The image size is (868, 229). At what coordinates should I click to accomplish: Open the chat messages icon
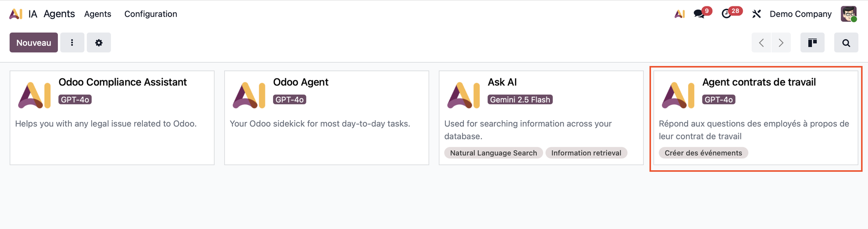pyautogui.click(x=699, y=14)
